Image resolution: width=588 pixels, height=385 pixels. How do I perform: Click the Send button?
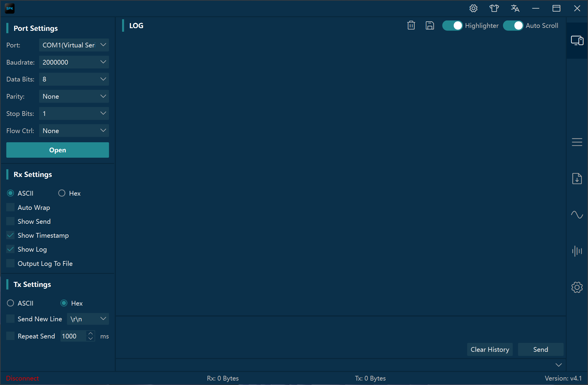(541, 349)
